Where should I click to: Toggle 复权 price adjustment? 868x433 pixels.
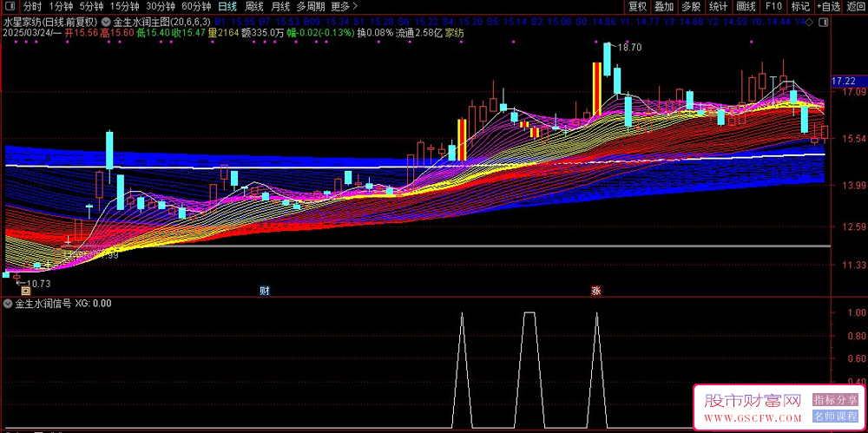(x=638, y=7)
